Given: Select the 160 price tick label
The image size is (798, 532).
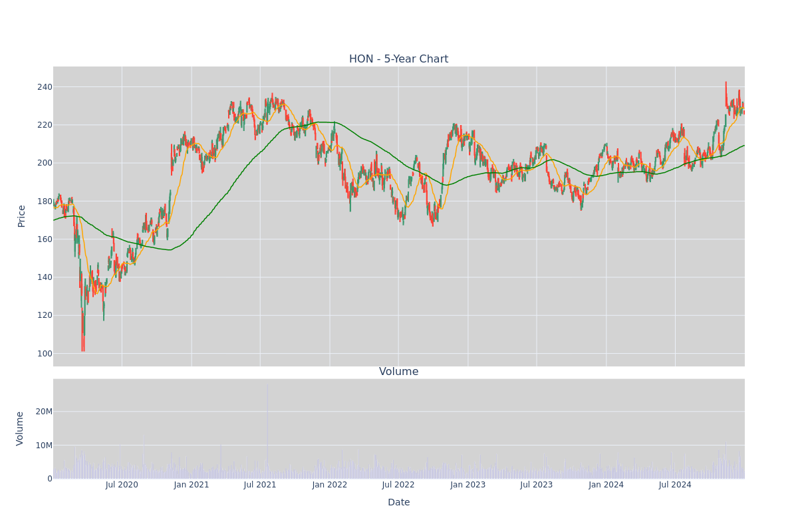Looking at the screenshot, I should coord(45,239).
